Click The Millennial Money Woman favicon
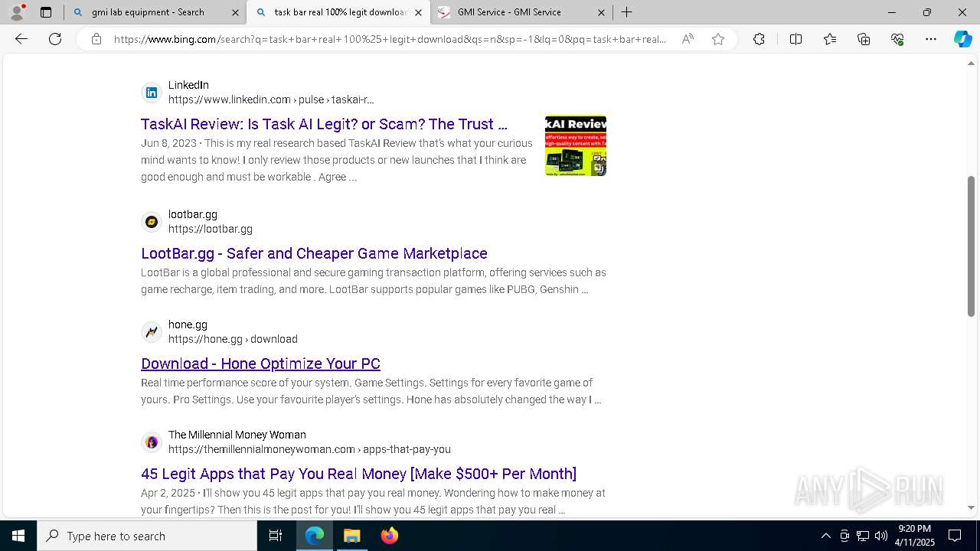The image size is (980, 551). (x=152, y=442)
